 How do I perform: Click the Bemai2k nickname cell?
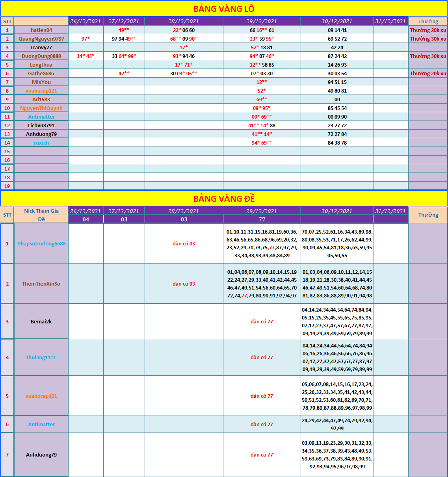[41, 321]
